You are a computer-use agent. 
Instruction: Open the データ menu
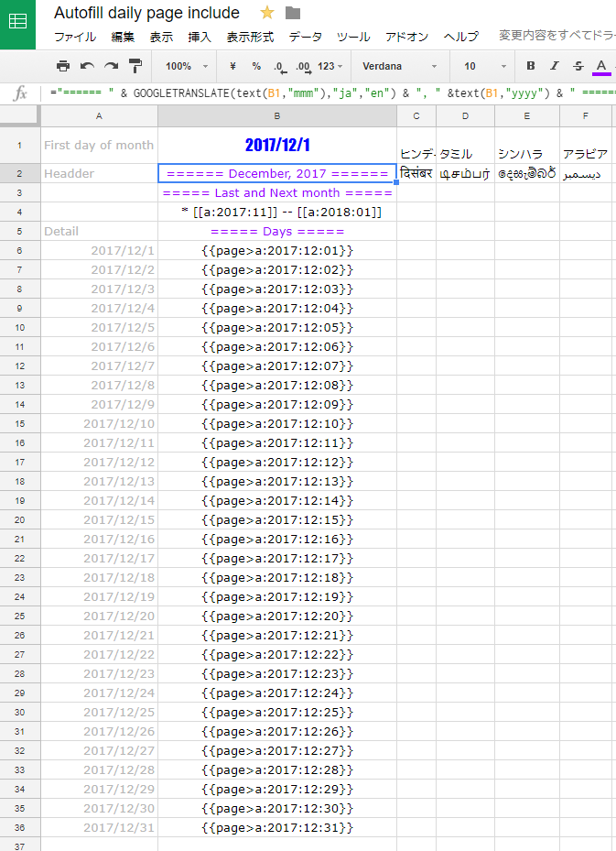(x=306, y=37)
